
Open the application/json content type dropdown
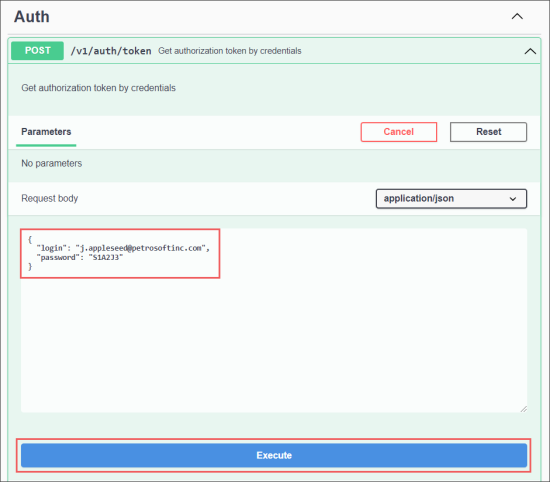(451, 199)
